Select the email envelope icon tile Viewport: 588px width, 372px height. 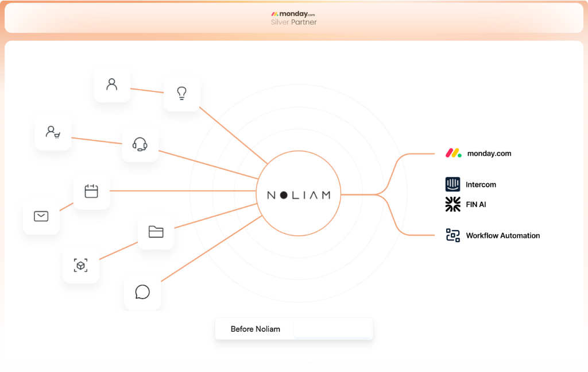click(41, 216)
